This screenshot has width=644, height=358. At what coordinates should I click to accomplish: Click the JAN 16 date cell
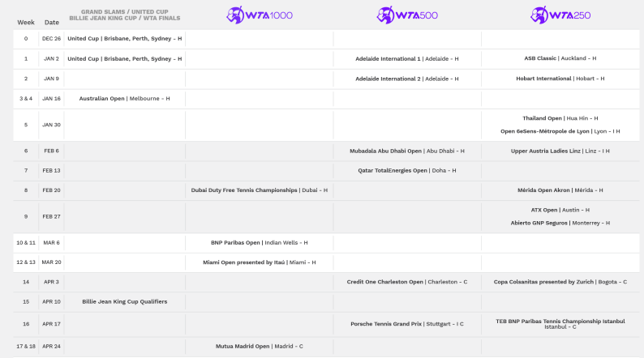pos(51,99)
